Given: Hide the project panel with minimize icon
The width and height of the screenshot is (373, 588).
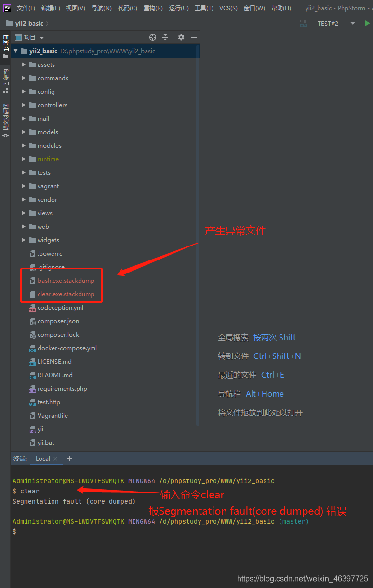Looking at the screenshot, I should point(194,37).
